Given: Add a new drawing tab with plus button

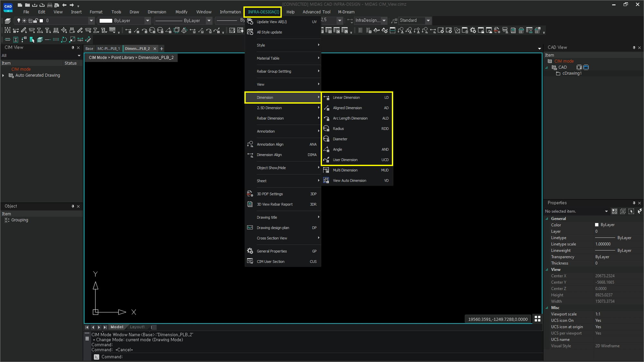Looking at the screenshot, I should pos(162,49).
